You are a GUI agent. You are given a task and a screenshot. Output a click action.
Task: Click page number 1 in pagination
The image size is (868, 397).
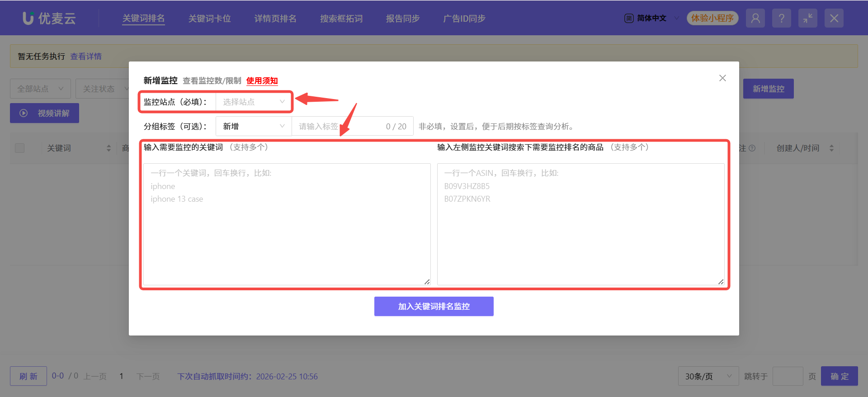tap(121, 376)
